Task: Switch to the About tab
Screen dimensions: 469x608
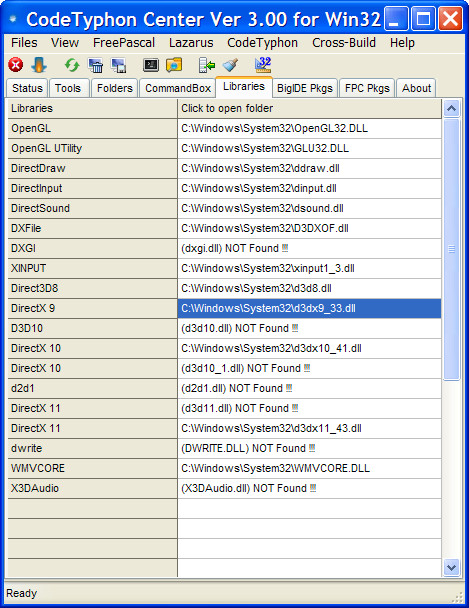Action: (416, 88)
